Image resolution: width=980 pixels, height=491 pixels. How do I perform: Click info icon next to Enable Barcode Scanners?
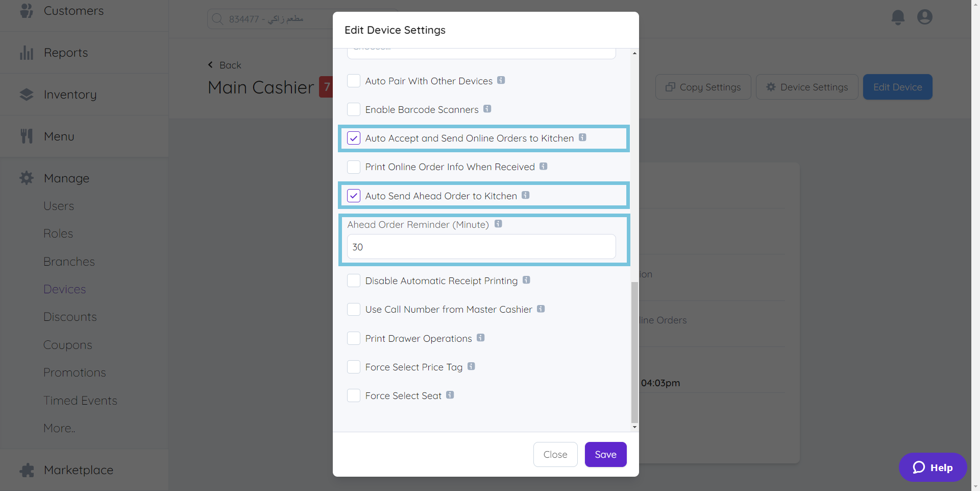pos(487,109)
